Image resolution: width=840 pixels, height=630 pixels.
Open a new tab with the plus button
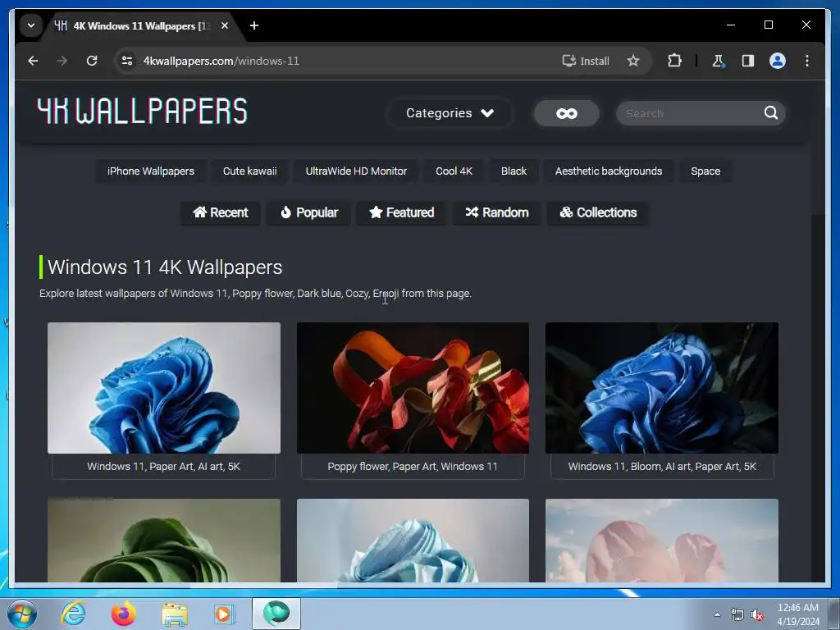[x=254, y=25]
